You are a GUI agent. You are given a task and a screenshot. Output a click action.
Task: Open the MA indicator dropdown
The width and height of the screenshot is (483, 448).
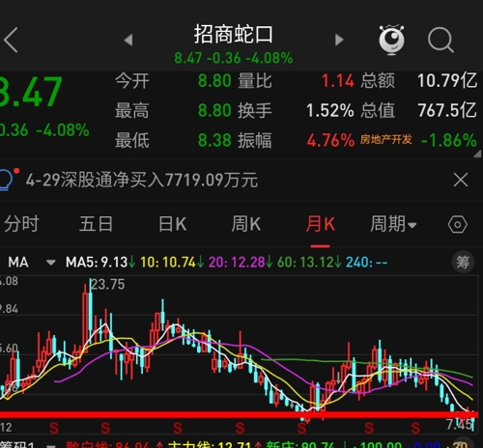point(32,263)
